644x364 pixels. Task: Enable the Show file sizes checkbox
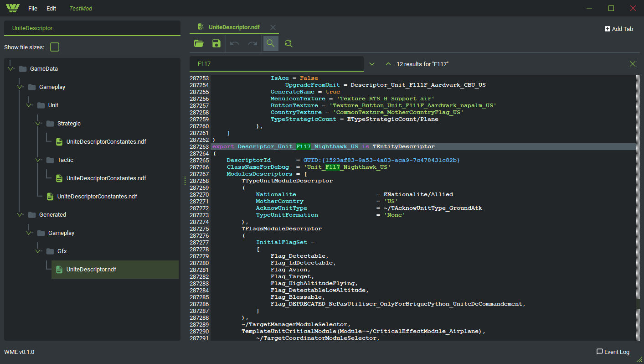click(x=55, y=47)
